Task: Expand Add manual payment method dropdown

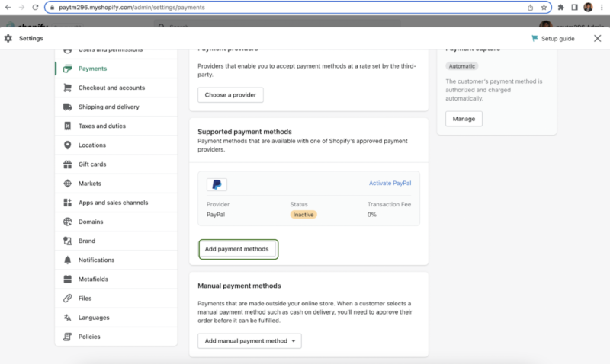Action: click(249, 340)
